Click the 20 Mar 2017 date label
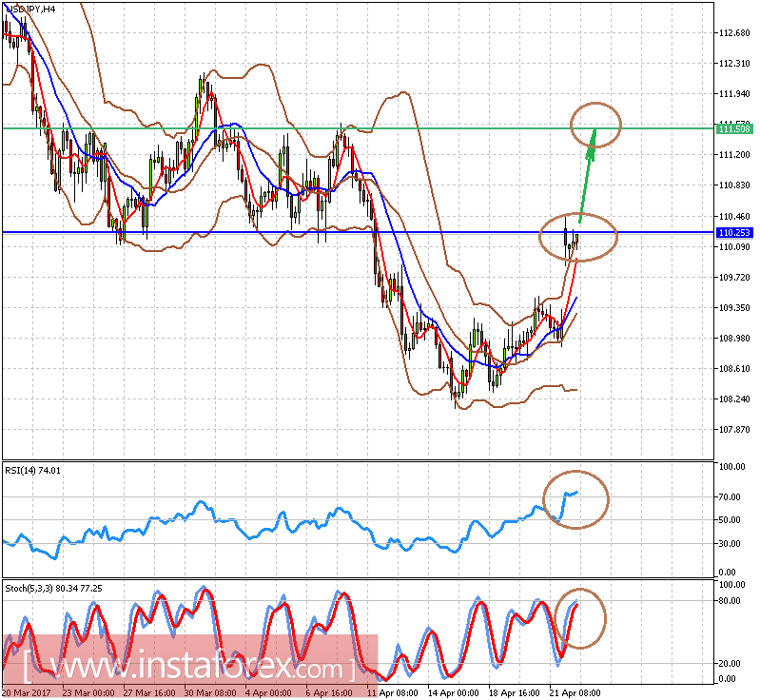Screen dimensions: 760x700 [27, 692]
